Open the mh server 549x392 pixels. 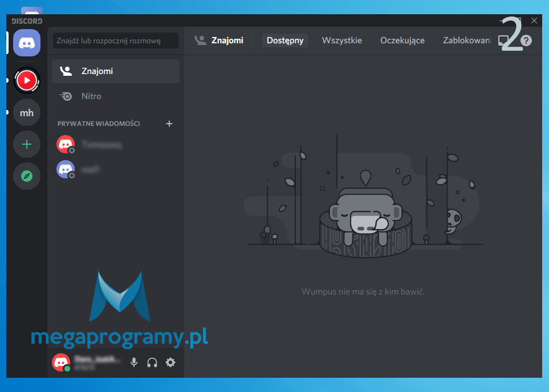(27, 113)
